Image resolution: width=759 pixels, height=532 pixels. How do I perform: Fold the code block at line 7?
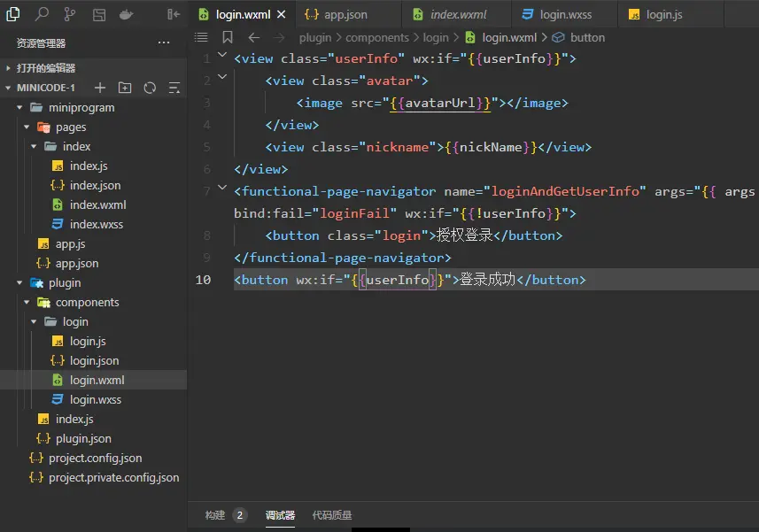222,189
